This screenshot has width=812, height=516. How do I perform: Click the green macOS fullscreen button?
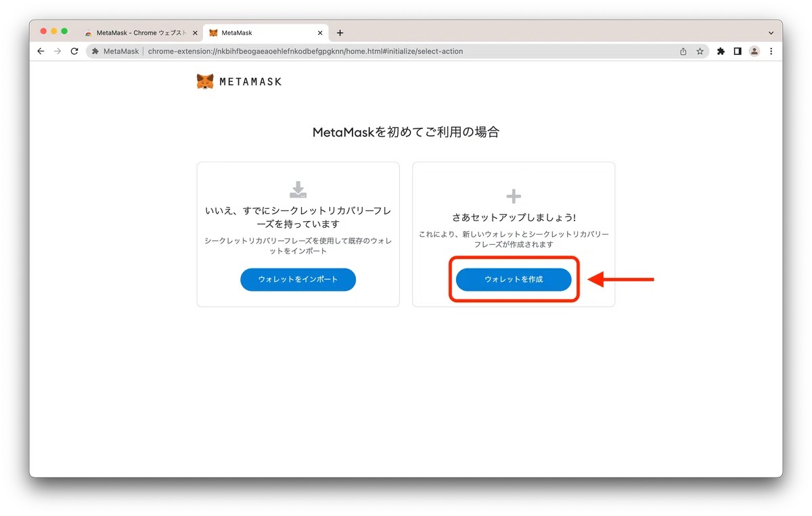(x=64, y=31)
